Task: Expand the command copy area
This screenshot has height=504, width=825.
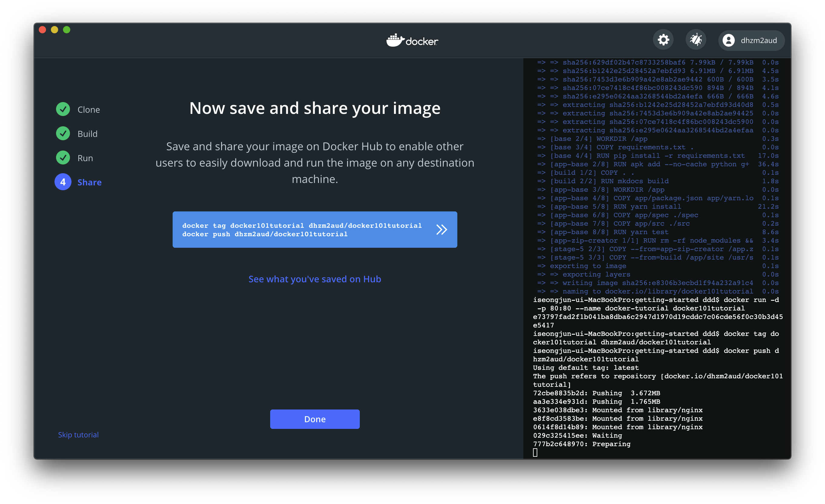Action: pos(442,229)
